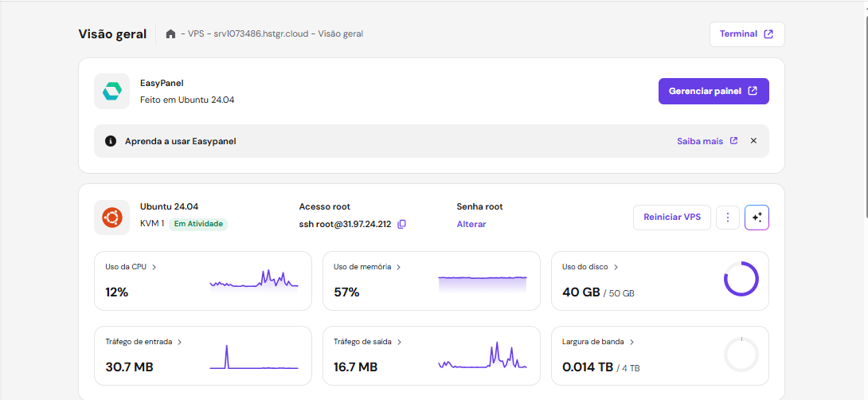The image size is (868, 400).
Task: Expand the Uso do disco details
Action: pyautogui.click(x=590, y=267)
